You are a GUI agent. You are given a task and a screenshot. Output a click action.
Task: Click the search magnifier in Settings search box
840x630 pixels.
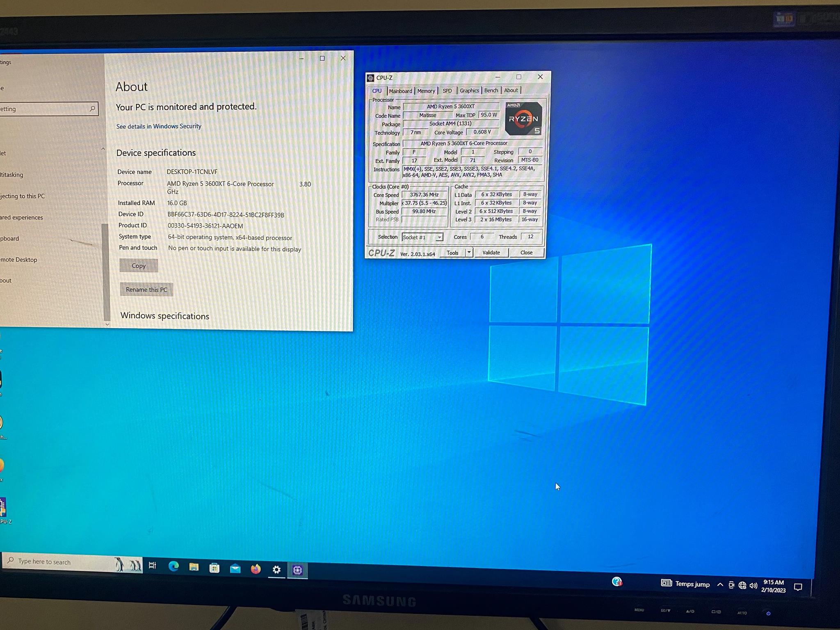(92, 109)
